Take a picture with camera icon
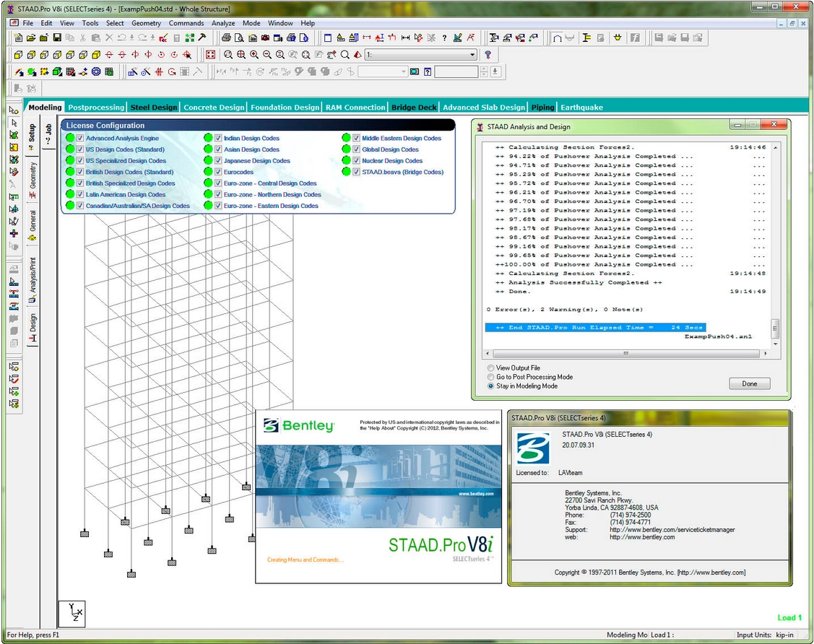Viewport: 814px width, 644px height. 265,38
